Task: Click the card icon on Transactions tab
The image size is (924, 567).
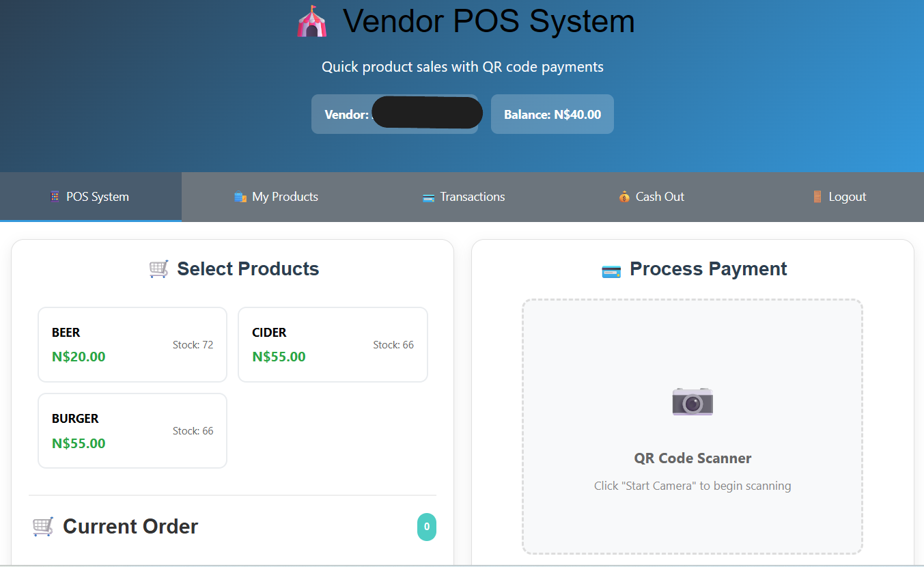Action: [428, 197]
